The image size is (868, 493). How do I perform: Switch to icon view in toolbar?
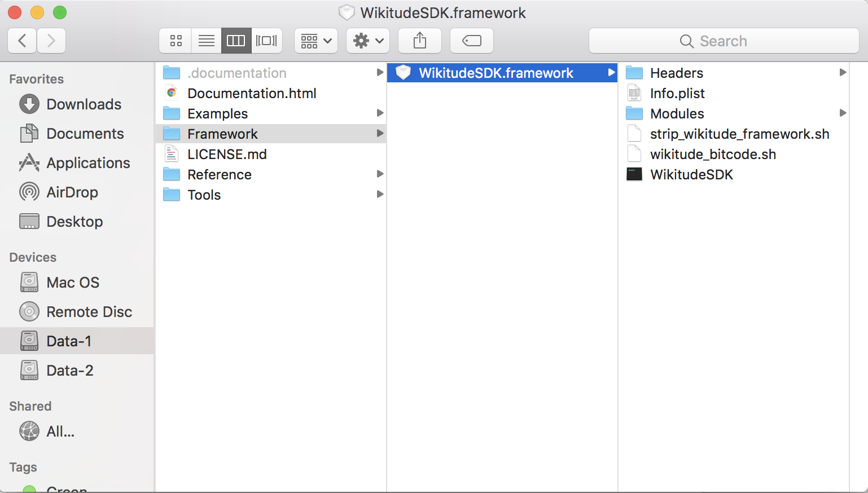(176, 41)
